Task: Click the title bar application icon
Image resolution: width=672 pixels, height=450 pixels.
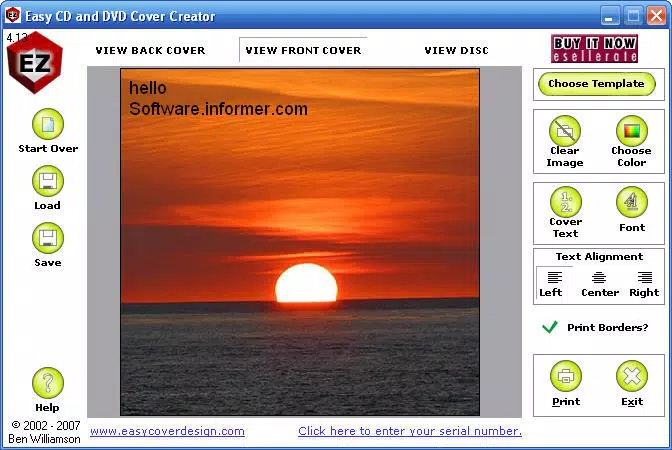Action: point(13,15)
